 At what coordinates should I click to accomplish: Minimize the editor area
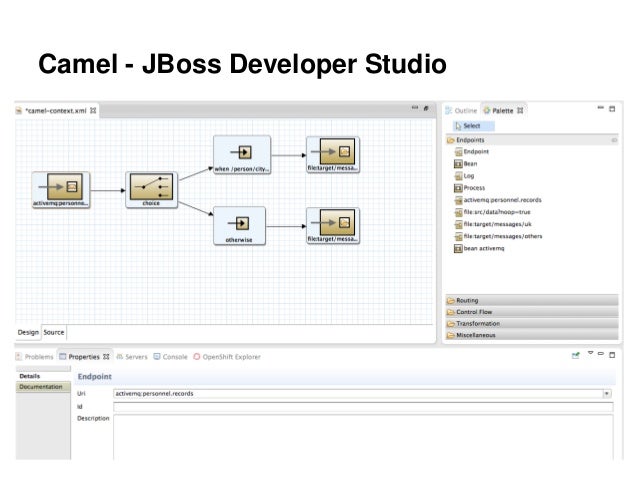[415, 108]
